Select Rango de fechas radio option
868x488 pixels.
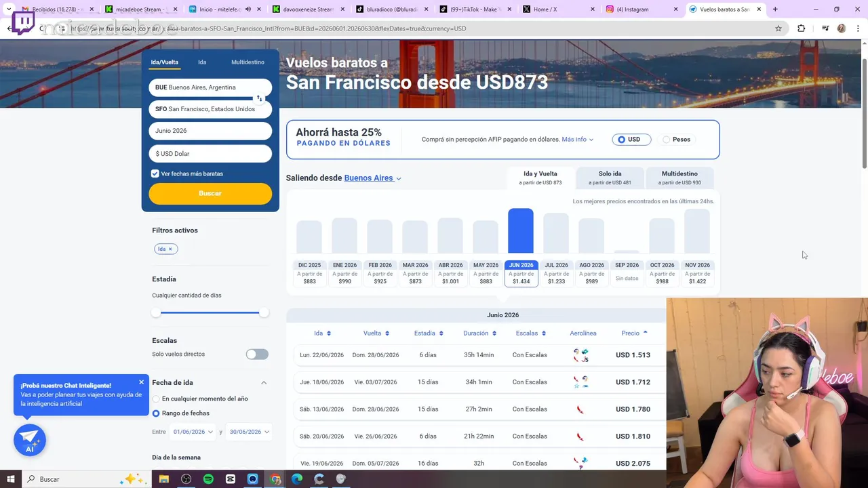pyautogui.click(x=156, y=413)
